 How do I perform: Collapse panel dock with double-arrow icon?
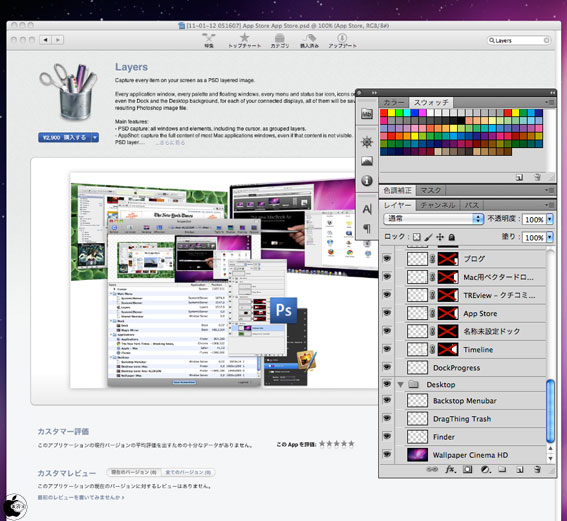coord(552,93)
